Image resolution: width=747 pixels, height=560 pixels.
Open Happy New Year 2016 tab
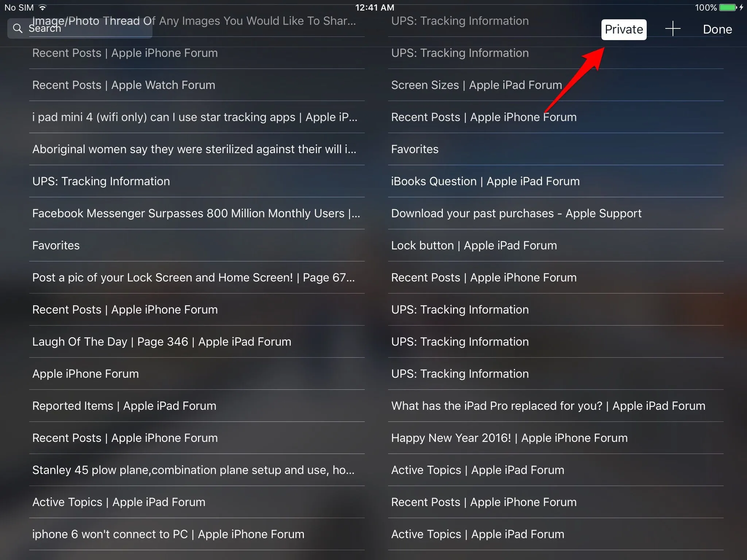click(509, 438)
